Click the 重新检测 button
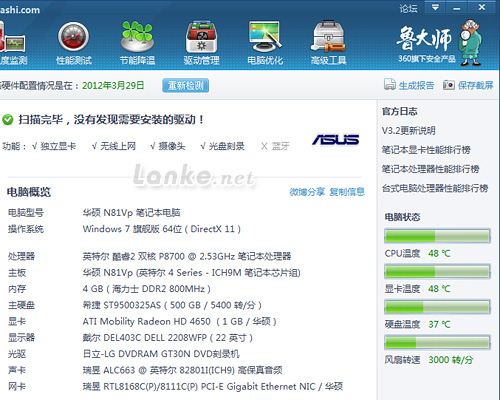 point(186,86)
